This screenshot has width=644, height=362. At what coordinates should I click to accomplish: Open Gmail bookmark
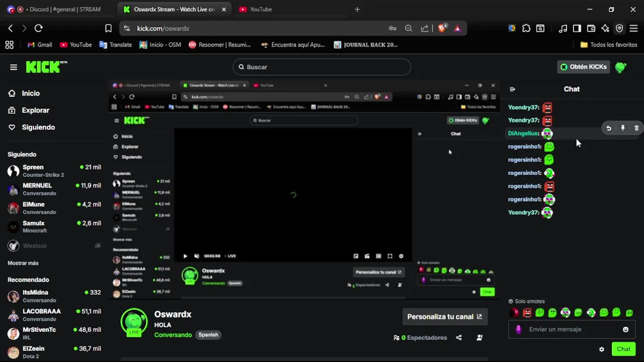pyautogui.click(x=40, y=45)
